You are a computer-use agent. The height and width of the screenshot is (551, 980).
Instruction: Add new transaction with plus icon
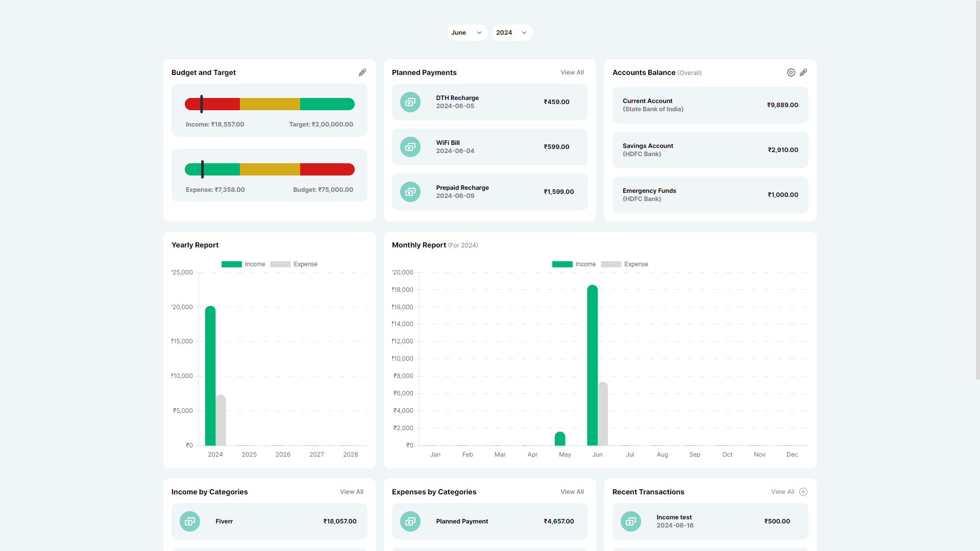point(803,492)
